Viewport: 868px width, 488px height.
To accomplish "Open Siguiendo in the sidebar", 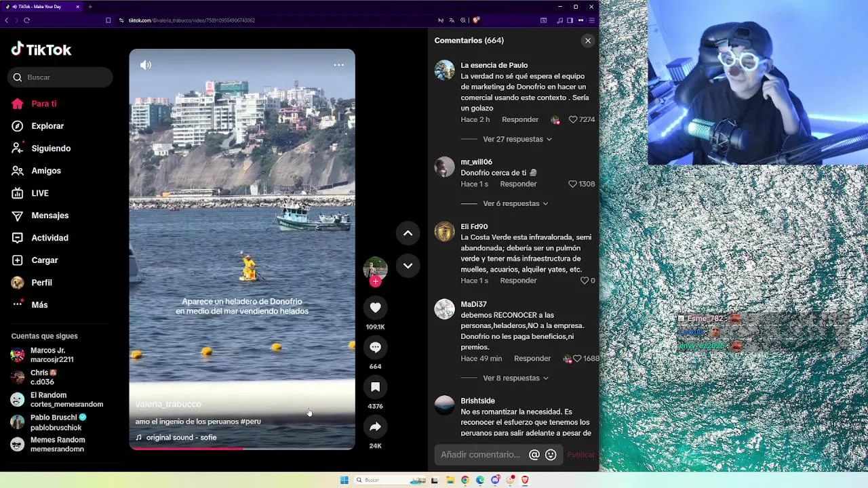I will [41, 148].
